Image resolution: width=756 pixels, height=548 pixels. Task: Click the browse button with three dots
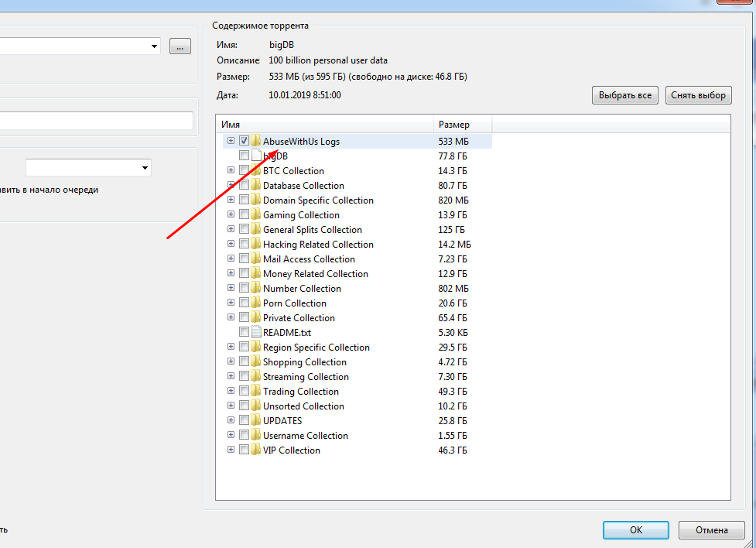point(180,46)
